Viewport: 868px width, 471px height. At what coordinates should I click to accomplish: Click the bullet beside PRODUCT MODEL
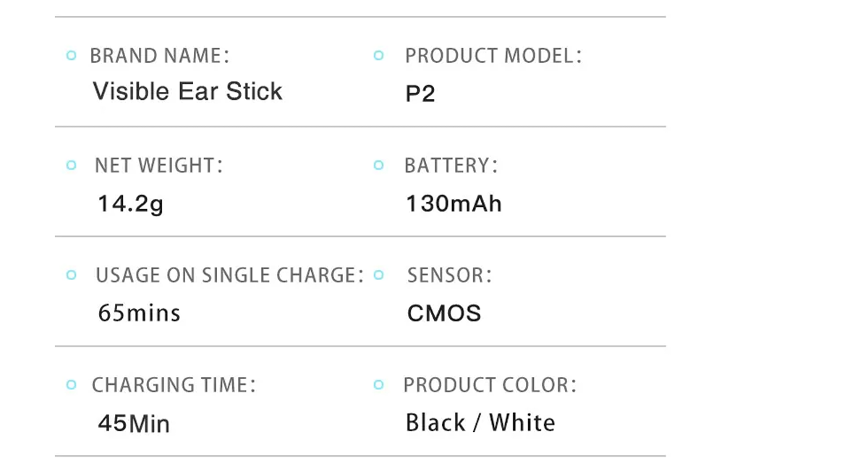[x=378, y=56]
